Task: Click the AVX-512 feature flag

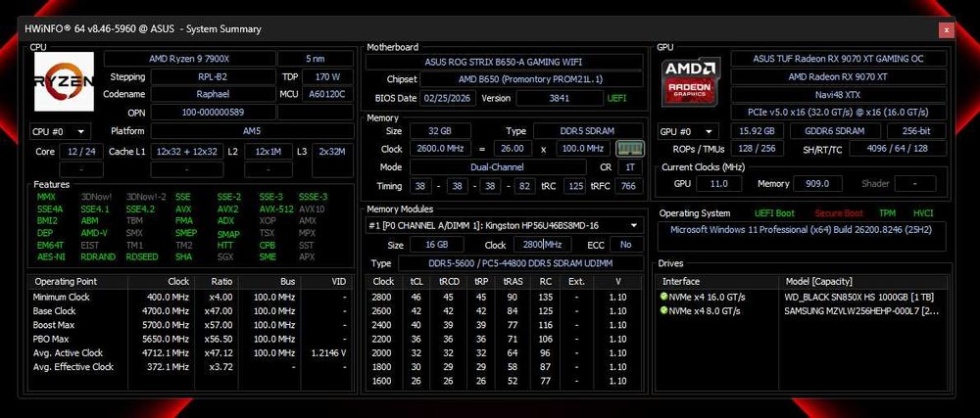Action: coord(276,209)
